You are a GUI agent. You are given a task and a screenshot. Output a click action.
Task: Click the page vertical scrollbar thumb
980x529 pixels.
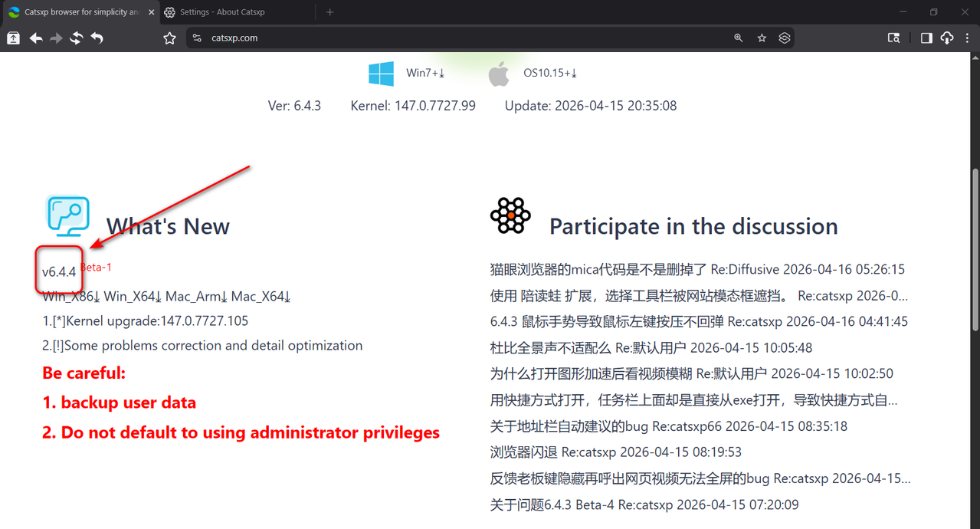point(975,249)
